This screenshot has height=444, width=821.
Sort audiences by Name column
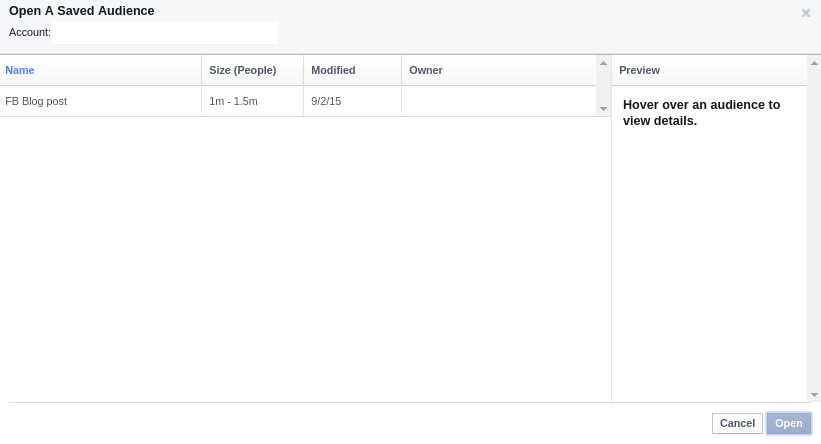tap(20, 70)
